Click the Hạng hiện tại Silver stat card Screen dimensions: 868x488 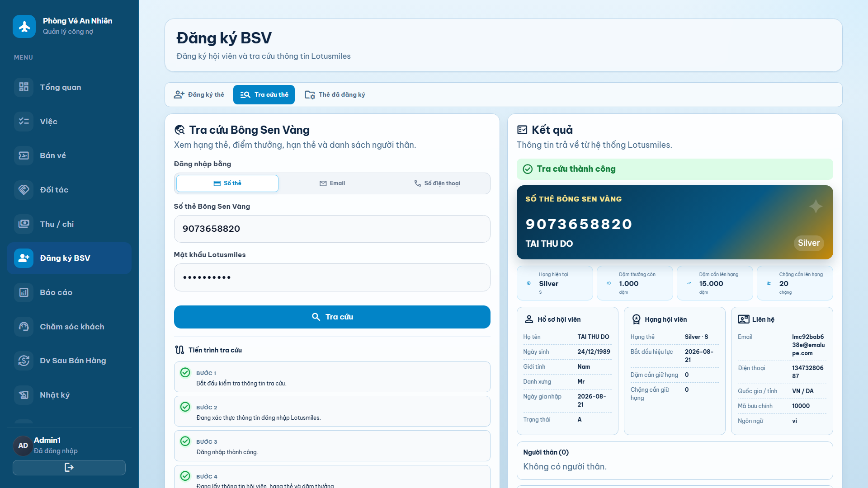tap(555, 283)
